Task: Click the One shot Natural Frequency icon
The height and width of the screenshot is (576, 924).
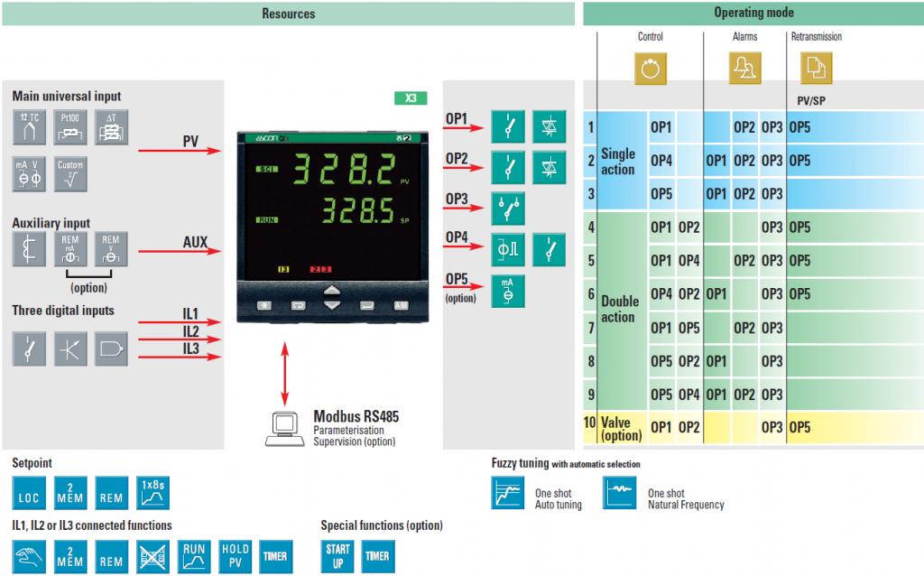Action: click(619, 493)
